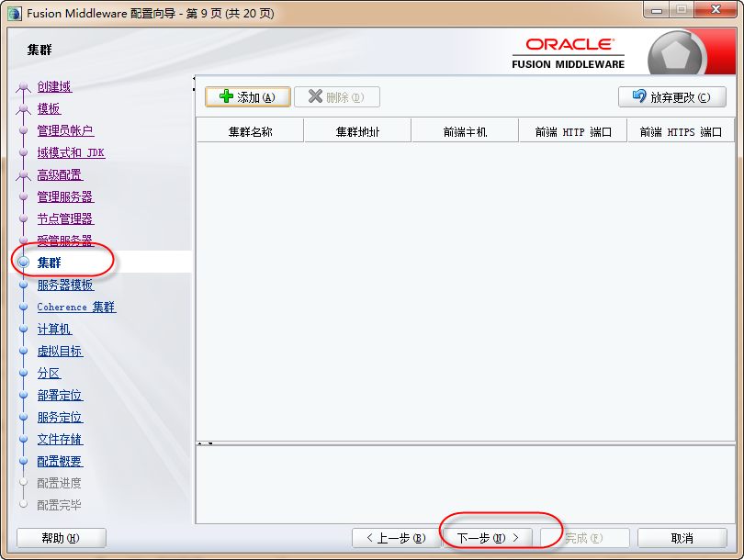Click the 集群名称 column header
The width and height of the screenshot is (744, 560).
tap(250, 132)
